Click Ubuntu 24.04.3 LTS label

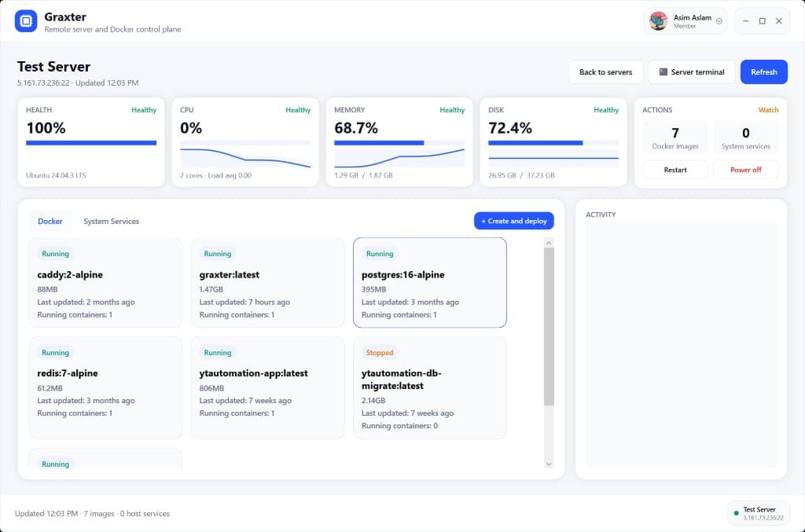(56, 175)
